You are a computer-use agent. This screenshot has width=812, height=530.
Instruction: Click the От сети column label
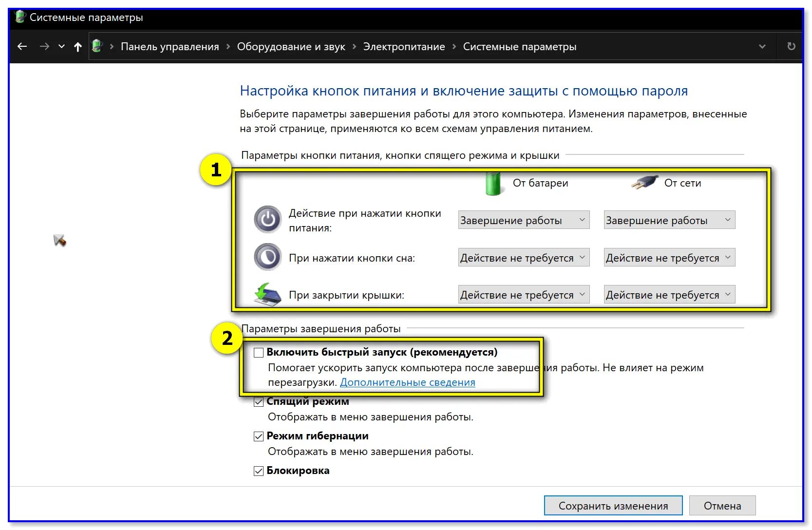point(682,183)
